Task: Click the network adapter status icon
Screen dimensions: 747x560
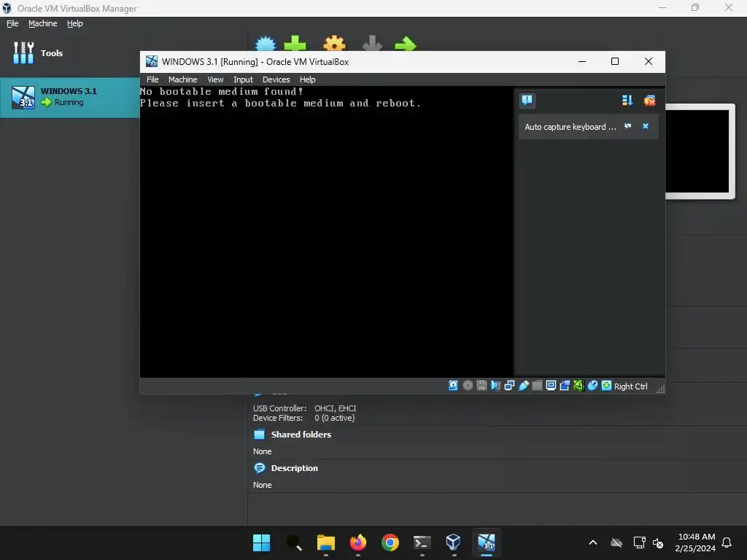Action: tap(509, 386)
